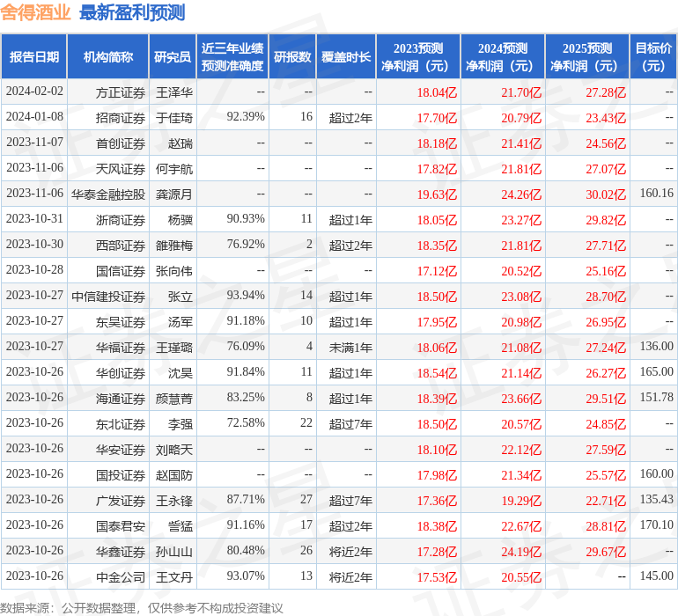Click researcher 雒雅梅
Image resolution: width=678 pixels, height=616 pixels.
[174, 246]
